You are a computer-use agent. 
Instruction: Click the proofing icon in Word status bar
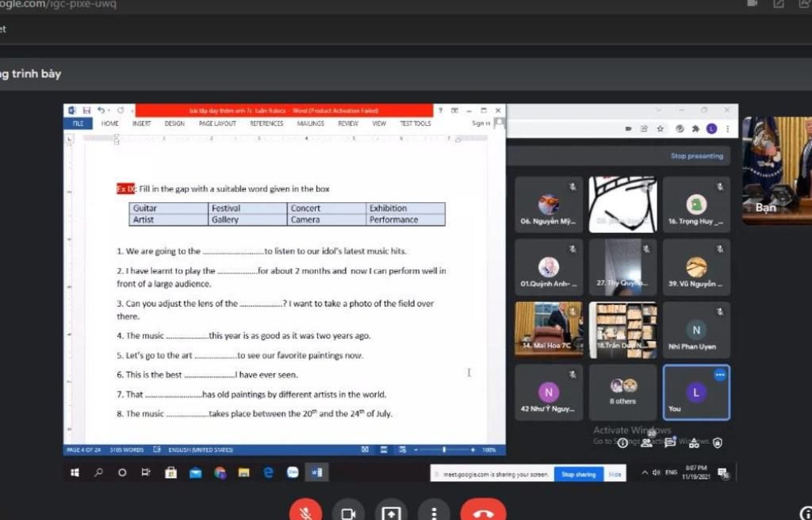[x=157, y=449]
